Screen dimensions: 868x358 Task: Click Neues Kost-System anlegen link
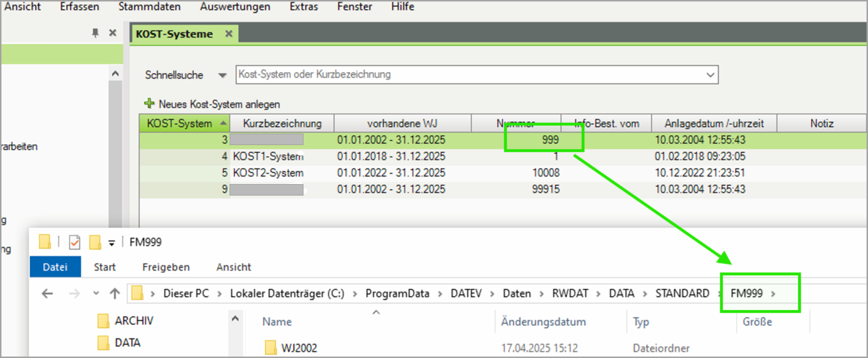pyautogui.click(x=219, y=104)
